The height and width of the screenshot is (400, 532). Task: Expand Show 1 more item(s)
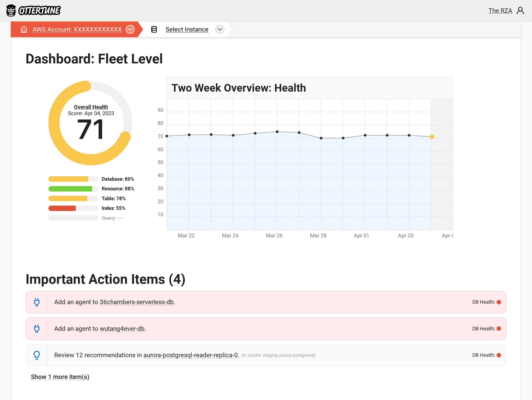(60, 377)
